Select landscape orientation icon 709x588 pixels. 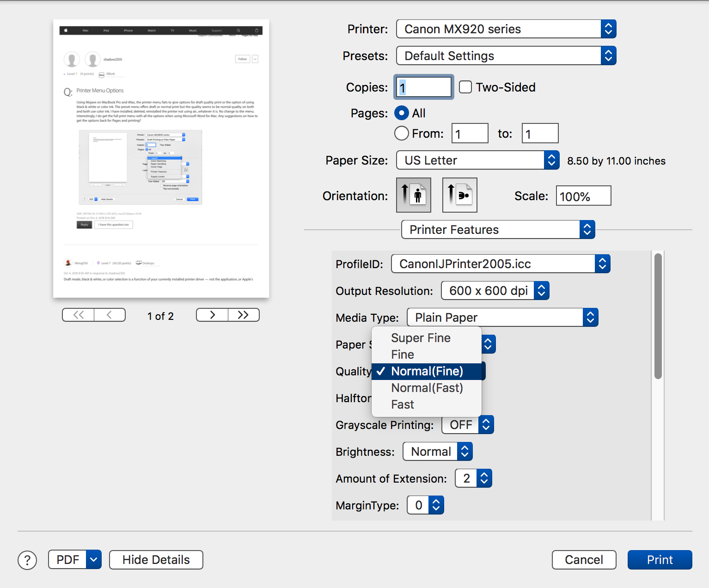click(x=459, y=195)
